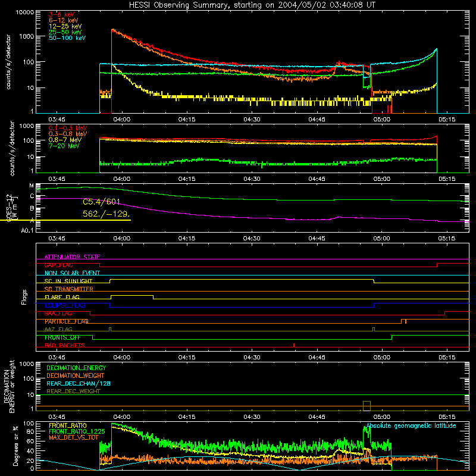The image size is (476, 476).
Task: Click the REAR_DEC_CHAN/128 legend label
Action: [x=79, y=383]
